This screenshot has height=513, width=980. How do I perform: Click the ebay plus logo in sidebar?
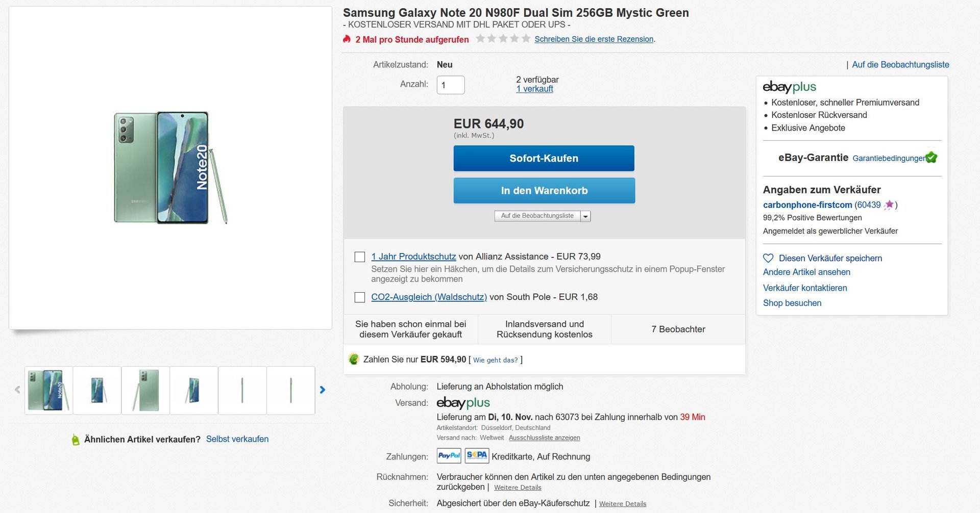(x=789, y=87)
